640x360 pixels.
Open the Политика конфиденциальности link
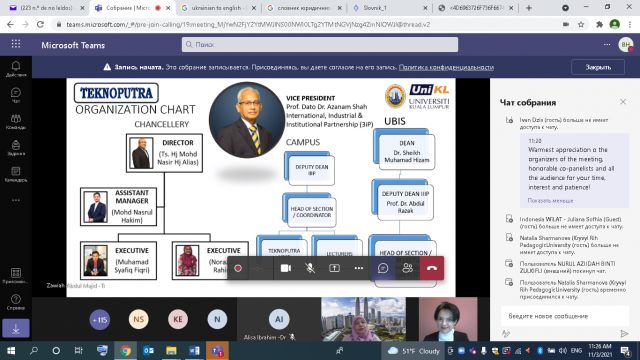point(446,67)
